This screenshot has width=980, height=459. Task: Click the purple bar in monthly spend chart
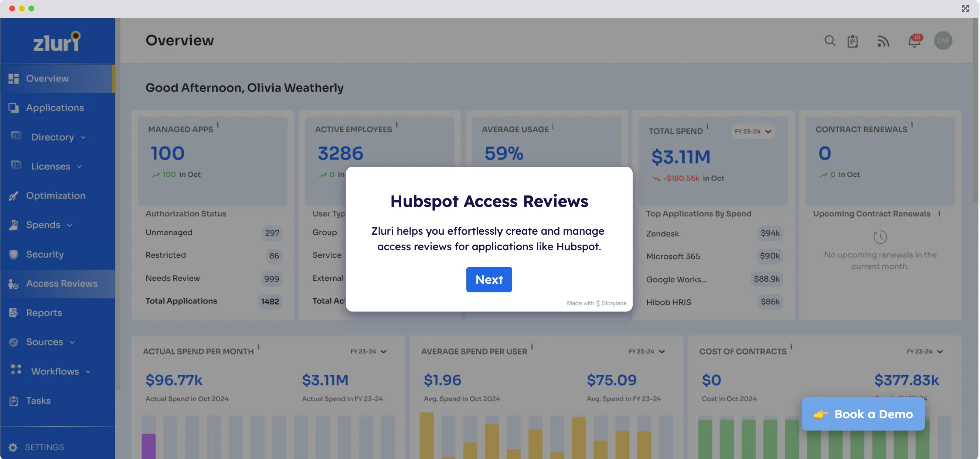click(149, 446)
